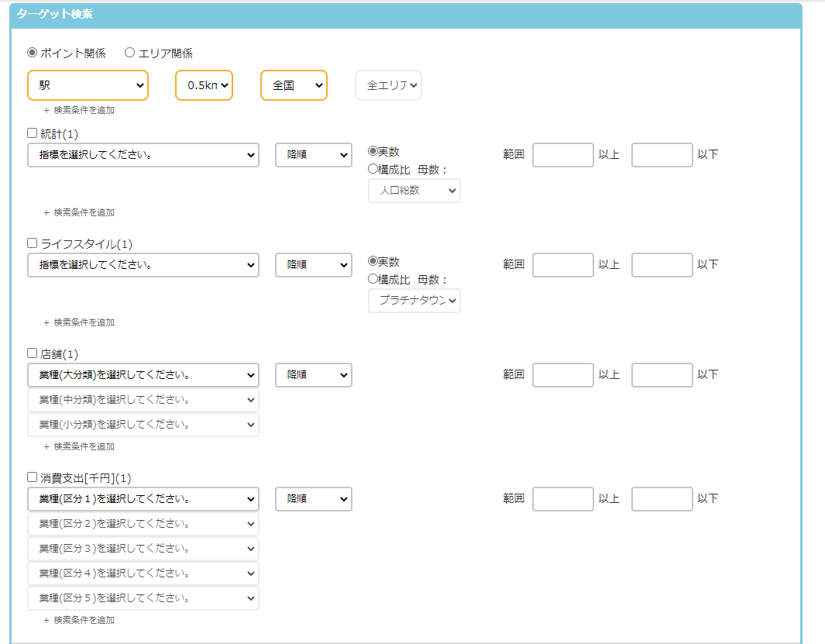Open the 0.5km distance dropdown

[x=204, y=85]
